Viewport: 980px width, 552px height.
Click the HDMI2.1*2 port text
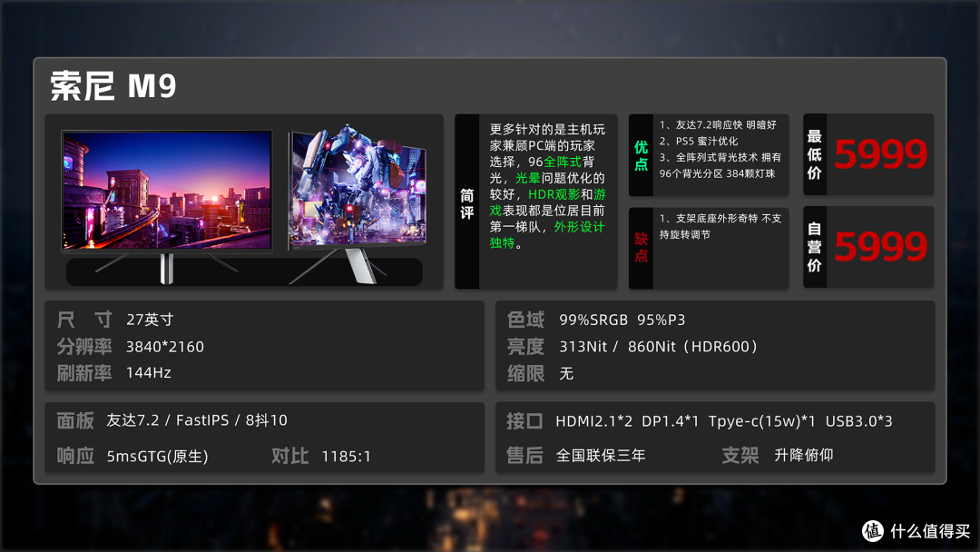click(x=593, y=421)
